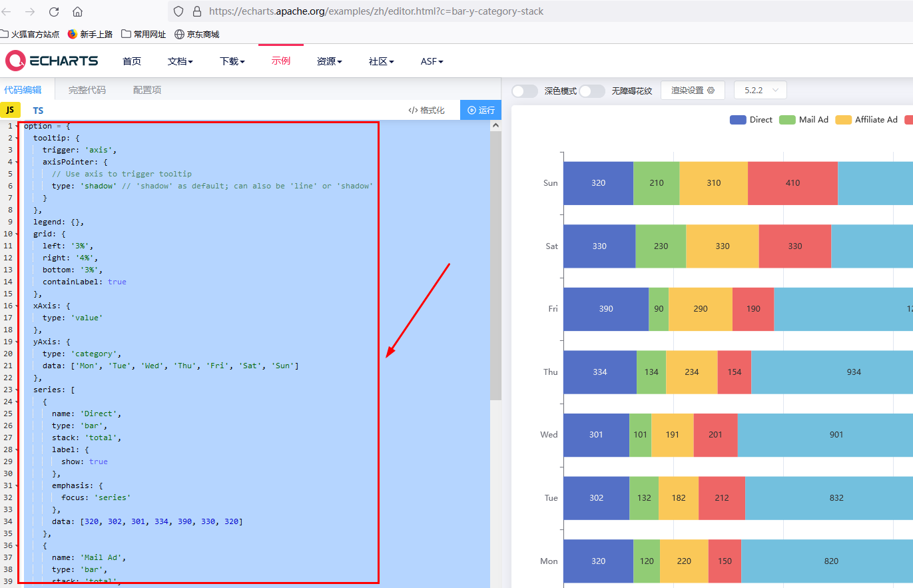Click the 运行 run button icon

pos(471,109)
